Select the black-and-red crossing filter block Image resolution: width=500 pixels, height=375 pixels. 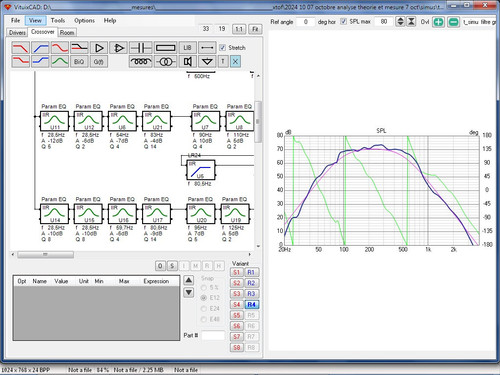pyautogui.click(x=79, y=48)
